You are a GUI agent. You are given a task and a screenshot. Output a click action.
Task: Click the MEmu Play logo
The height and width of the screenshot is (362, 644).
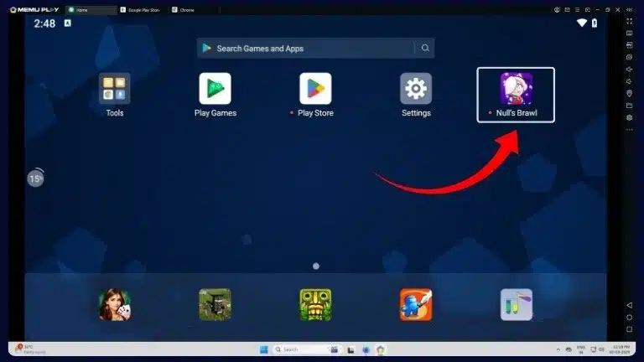tap(34, 10)
